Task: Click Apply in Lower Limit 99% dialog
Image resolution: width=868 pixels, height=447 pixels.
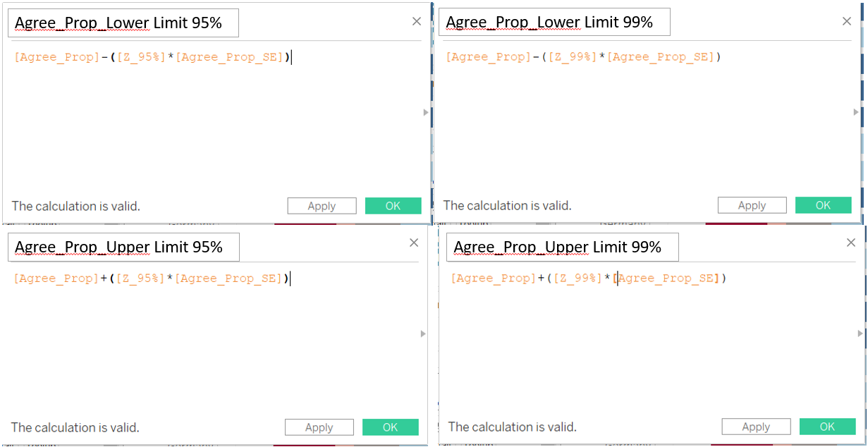Action: tap(752, 205)
